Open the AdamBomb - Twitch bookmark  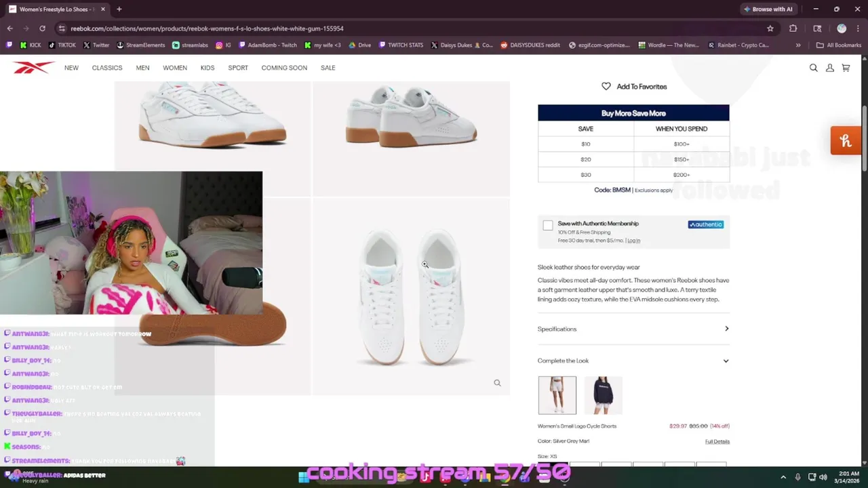pos(268,45)
